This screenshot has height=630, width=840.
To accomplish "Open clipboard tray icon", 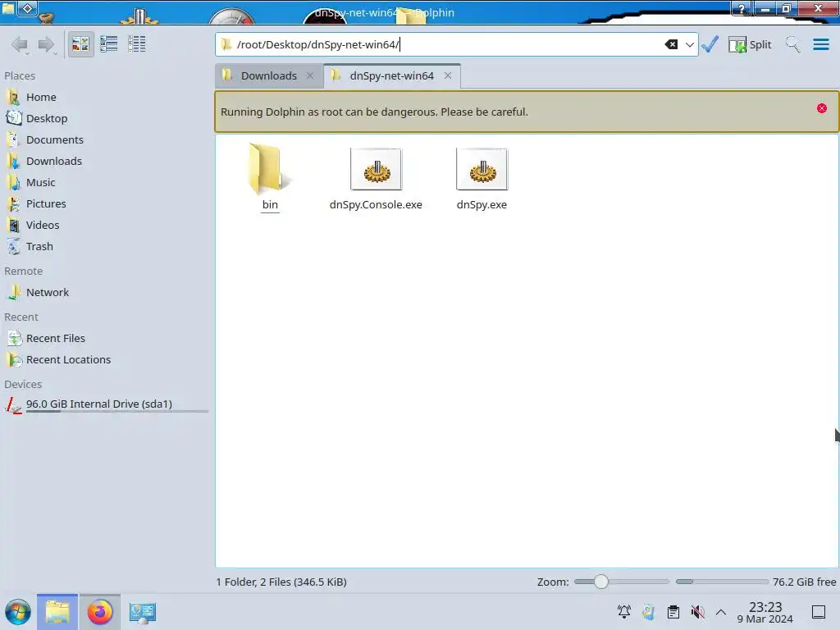I will point(673,612).
